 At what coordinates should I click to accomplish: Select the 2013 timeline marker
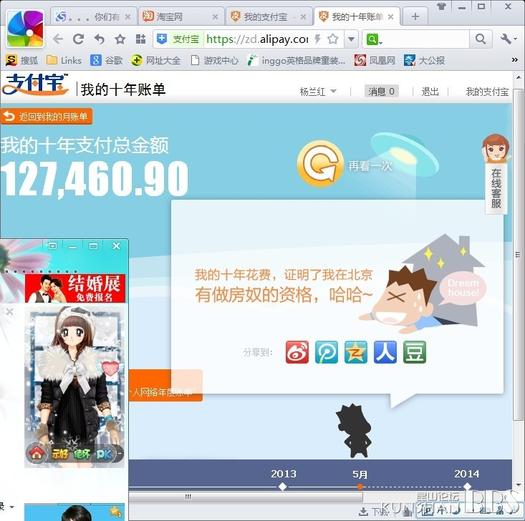[x=283, y=486]
